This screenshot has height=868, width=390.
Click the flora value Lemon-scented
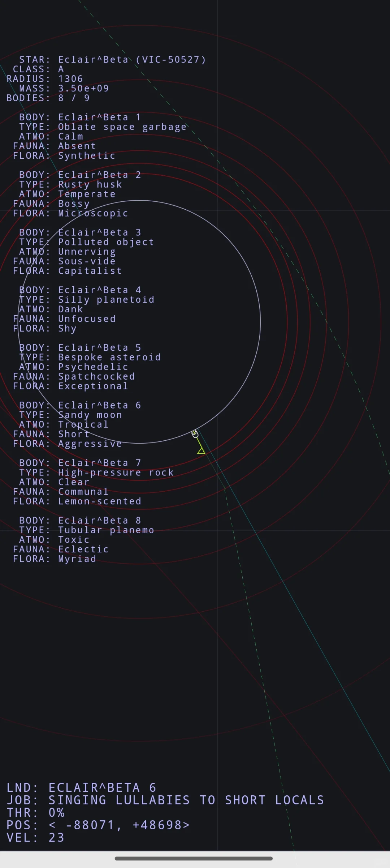click(100, 501)
